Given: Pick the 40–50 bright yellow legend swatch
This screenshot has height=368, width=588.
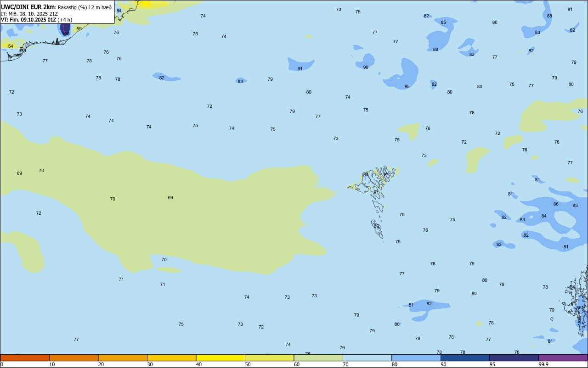Looking at the screenshot, I should click(x=220, y=357).
